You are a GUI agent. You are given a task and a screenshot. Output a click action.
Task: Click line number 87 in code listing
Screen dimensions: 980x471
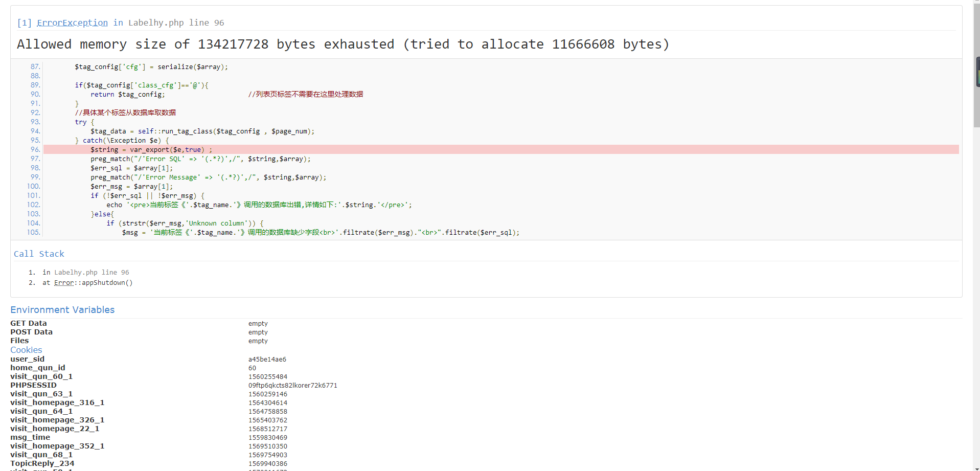35,67
